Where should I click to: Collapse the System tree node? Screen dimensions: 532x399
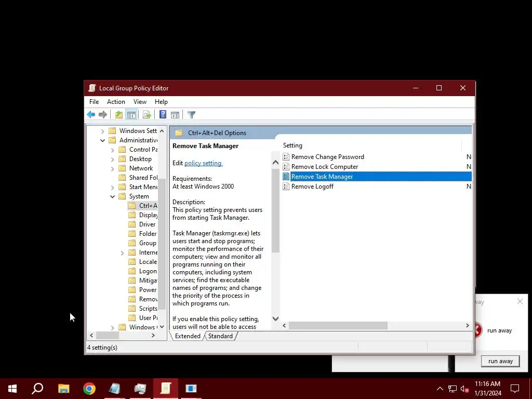pos(112,196)
